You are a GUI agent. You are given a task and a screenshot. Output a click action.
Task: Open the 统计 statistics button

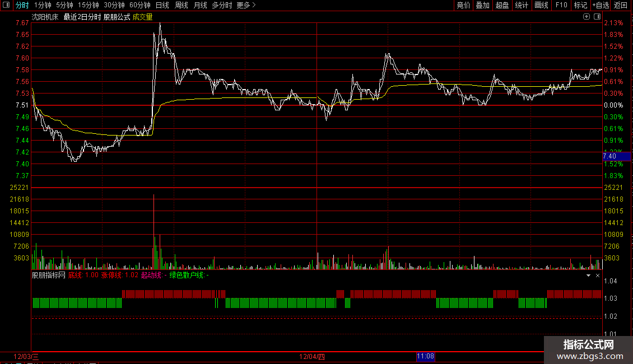pyautogui.click(x=522, y=5)
